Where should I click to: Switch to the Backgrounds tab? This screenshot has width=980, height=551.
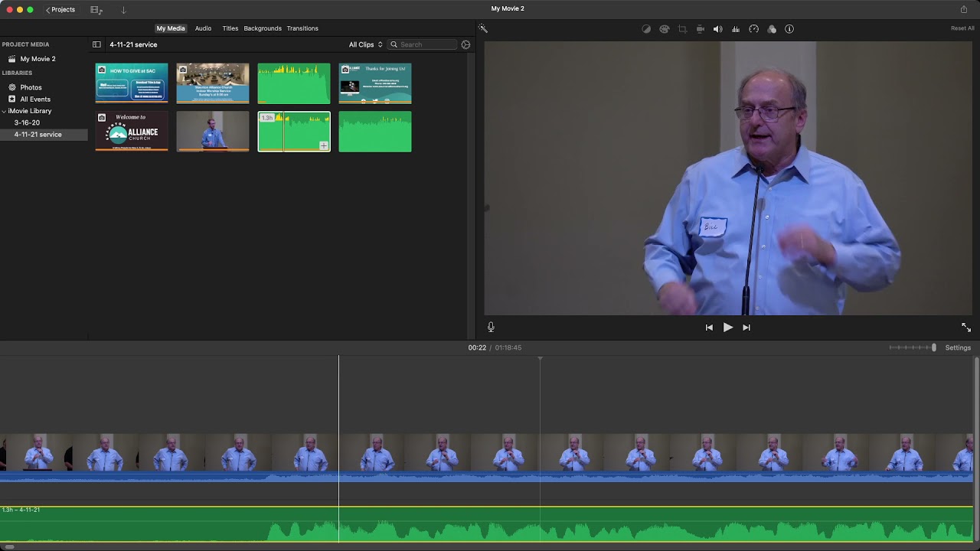[x=263, y=28]
